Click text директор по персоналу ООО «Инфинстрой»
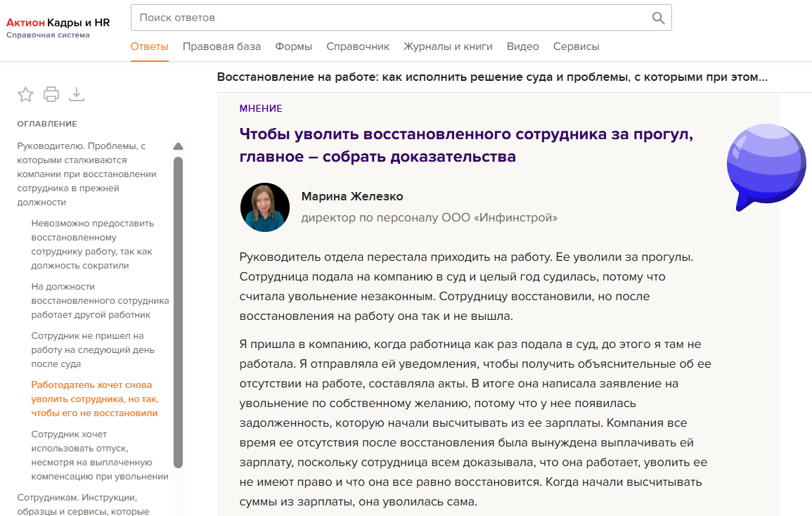Screen dimensions: 812x516 [x=430, y=218]
